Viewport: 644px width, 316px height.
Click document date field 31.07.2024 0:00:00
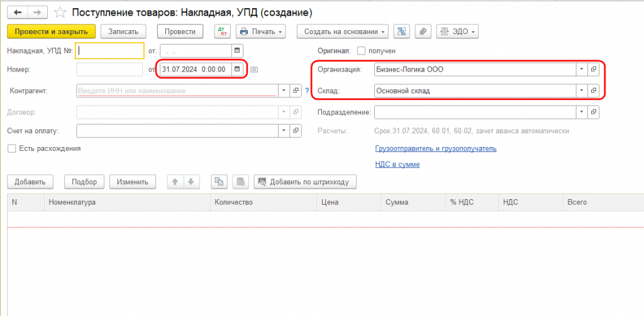point(196,69)
